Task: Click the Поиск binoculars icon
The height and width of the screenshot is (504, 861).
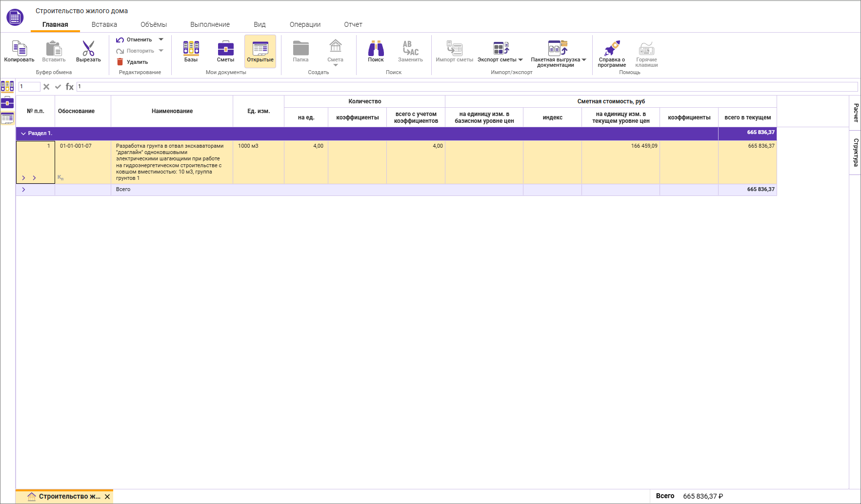Action: pyautogui.click(x=376, y=49)
